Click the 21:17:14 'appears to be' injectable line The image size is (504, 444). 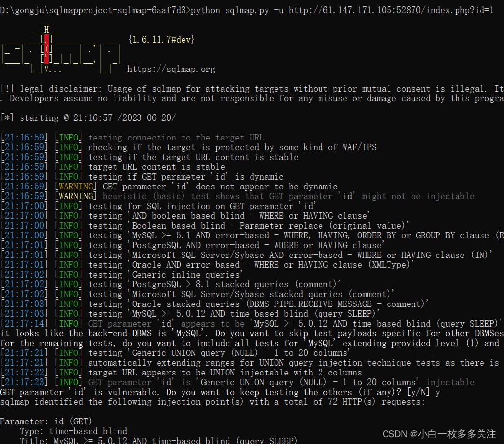coord(251,324)
